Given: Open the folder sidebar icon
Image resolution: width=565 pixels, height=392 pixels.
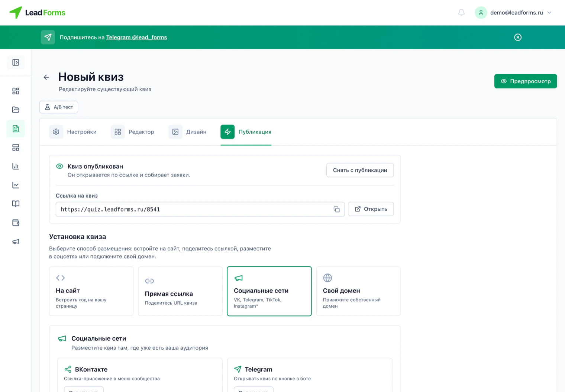Looking at the screenshot, I should coord(16,110).
